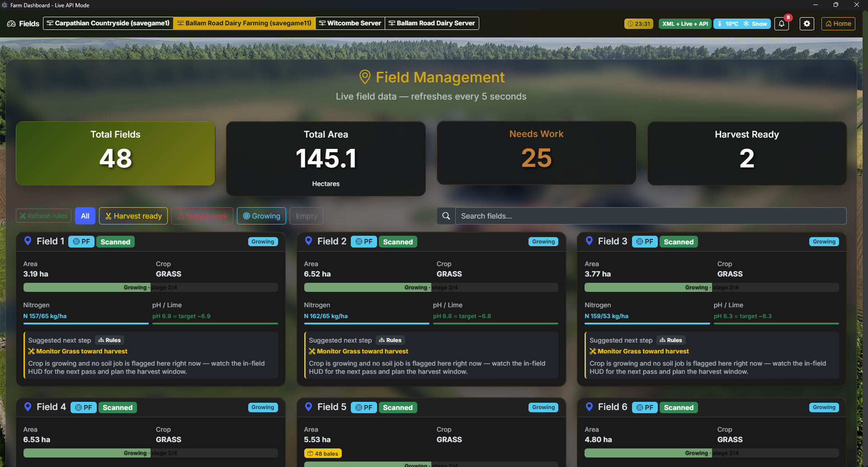The height and width of the screenshot is (467, 868).
Task: Click Field 1 growth stage progress bar
Action: click(151, 287)
